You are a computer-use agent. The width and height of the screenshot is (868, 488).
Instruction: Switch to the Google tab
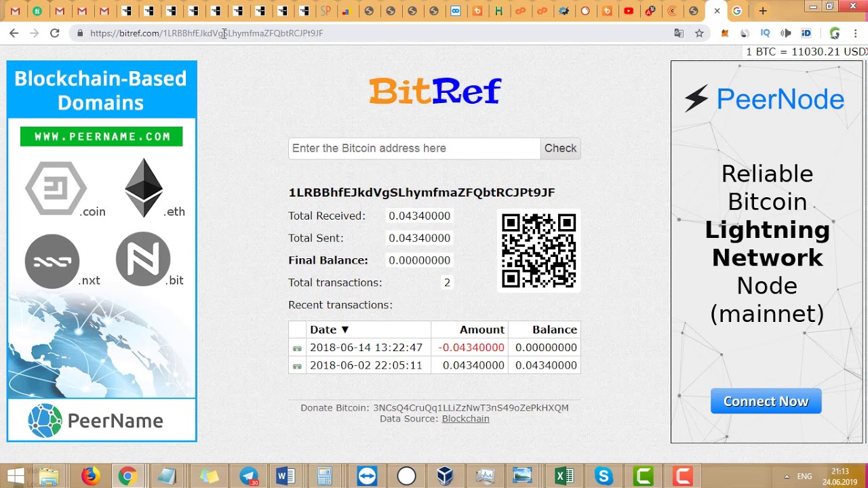click(x=736, y=11)
